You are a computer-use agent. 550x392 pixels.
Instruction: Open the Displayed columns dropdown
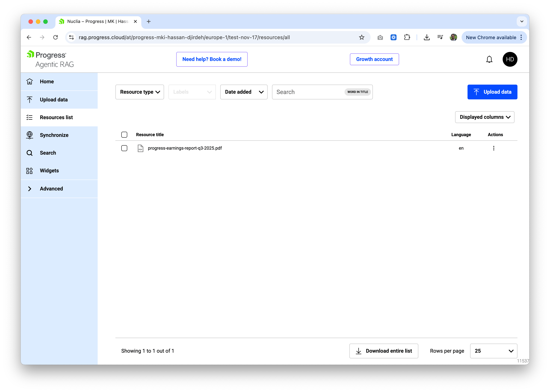pyautogui.click(x=485, y=117)
